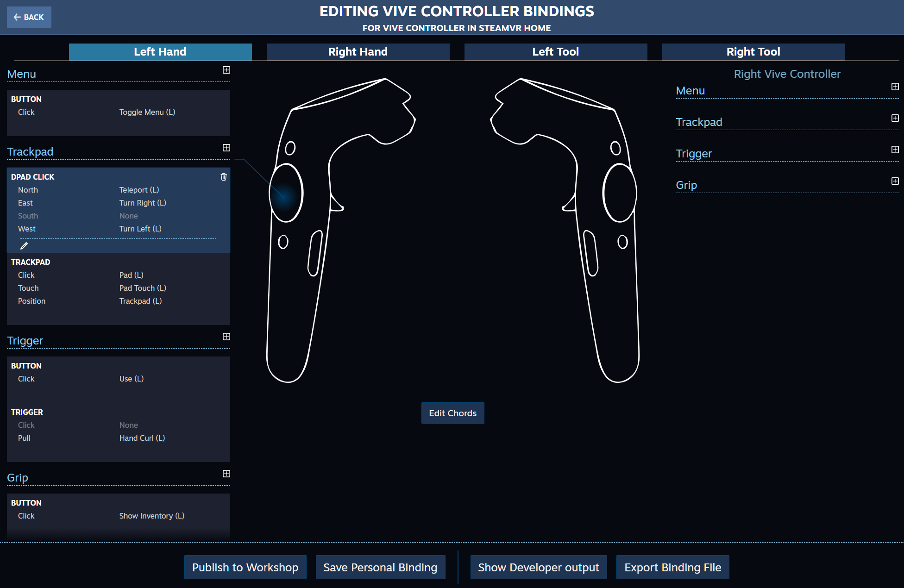Screen dimensions: 904x588
Task: Click the add binding icon for Right Hand Grip
Action: tap(895, 181)
